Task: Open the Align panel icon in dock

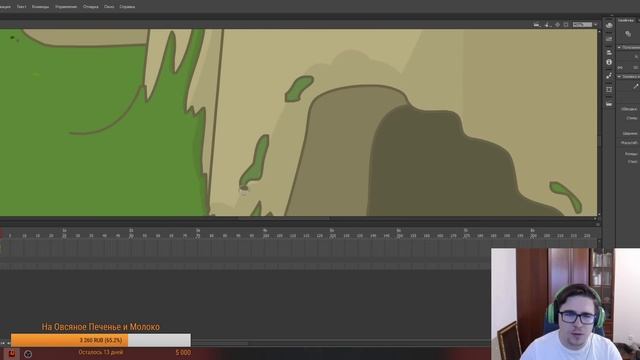Action: coord(609,52)
